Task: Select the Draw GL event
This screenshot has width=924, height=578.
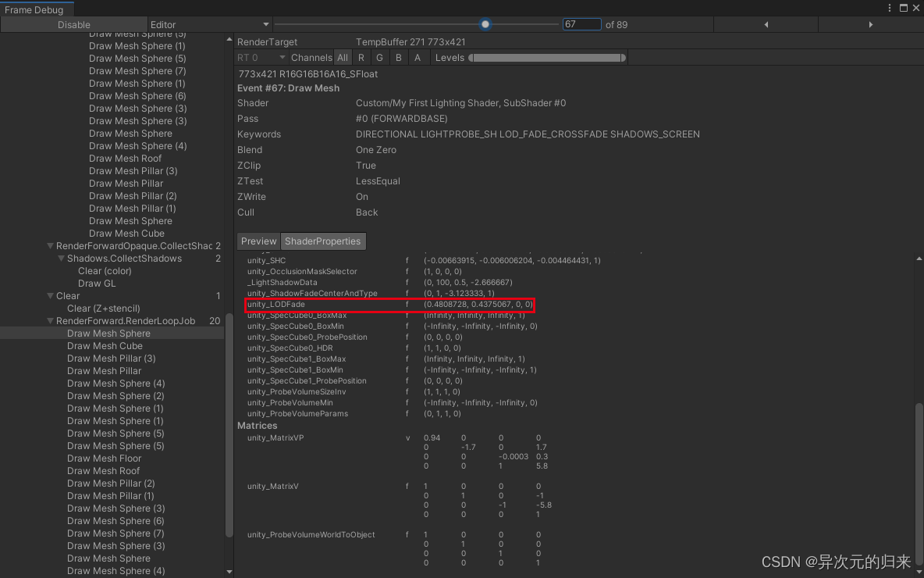Action: [97, 283]
